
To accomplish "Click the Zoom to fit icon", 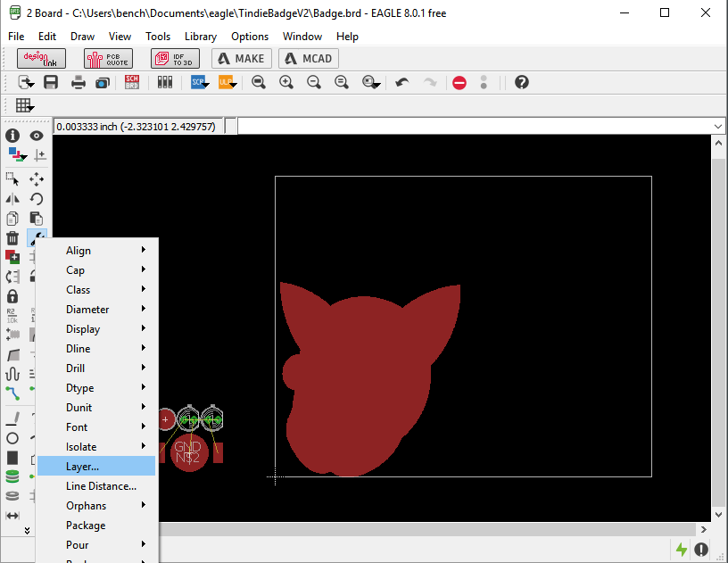I will (259, 82).
